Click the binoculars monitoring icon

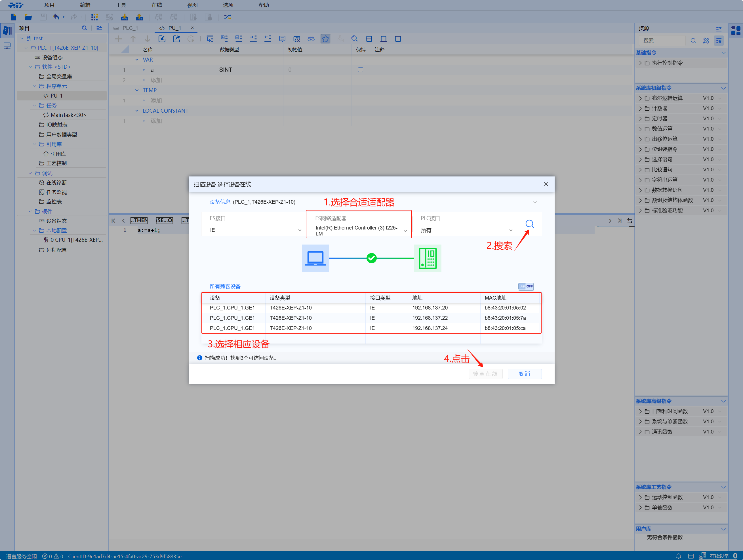click(x=311, y=39)
